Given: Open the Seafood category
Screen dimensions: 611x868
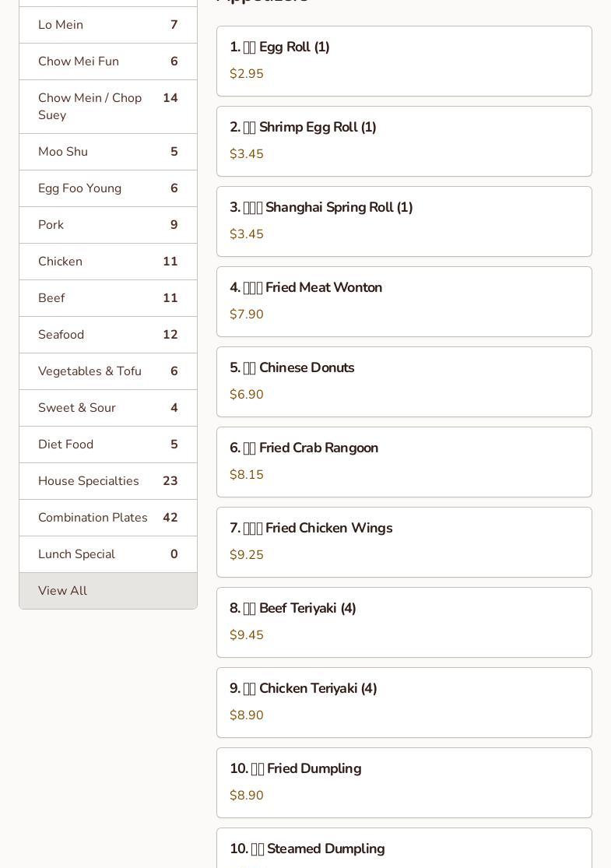Looking at the screenshot, I should tap(108, 335).
